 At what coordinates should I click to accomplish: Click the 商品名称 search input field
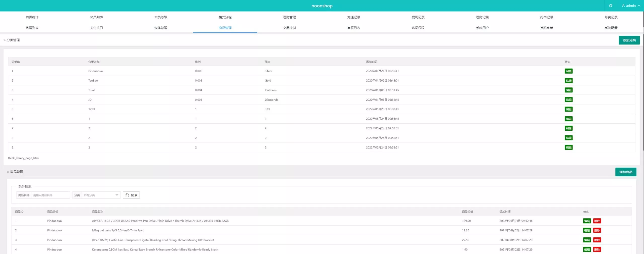(x=50, y=195)
